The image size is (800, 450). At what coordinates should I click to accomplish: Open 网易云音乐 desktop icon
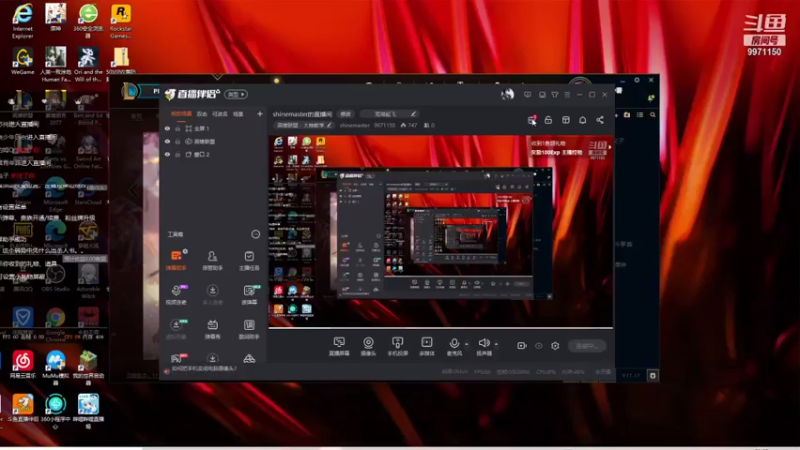tap(22, 364)
